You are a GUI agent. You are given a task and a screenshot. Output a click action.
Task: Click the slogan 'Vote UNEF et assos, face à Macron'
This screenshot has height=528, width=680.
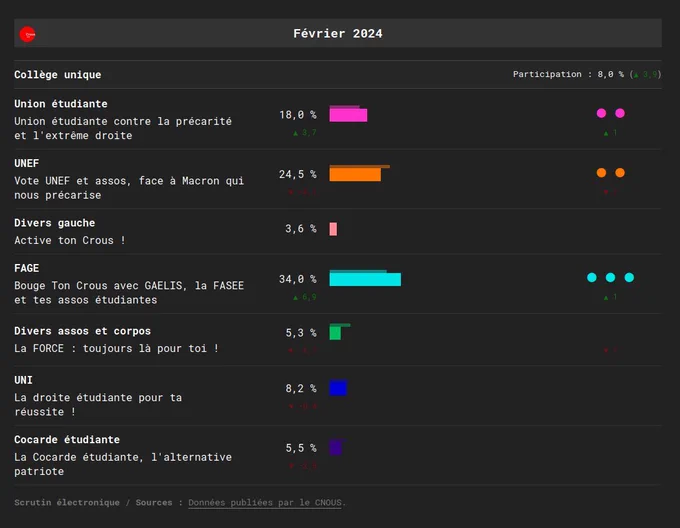117,181
